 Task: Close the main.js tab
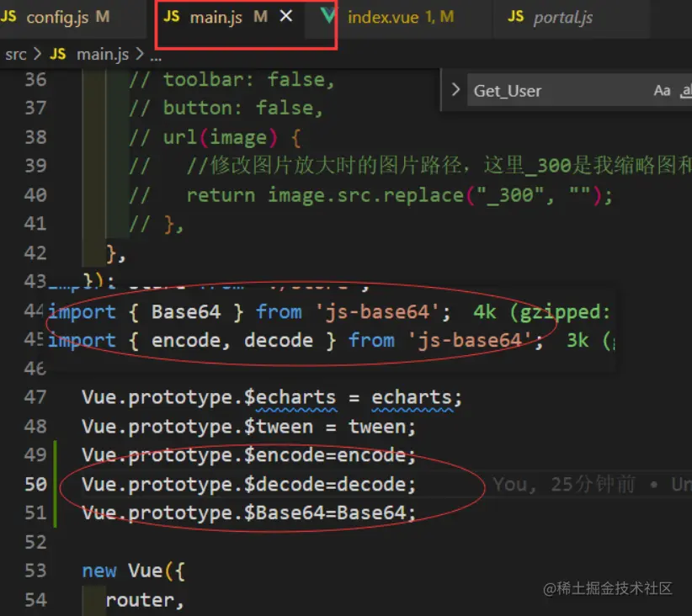(x=286, y=16)
